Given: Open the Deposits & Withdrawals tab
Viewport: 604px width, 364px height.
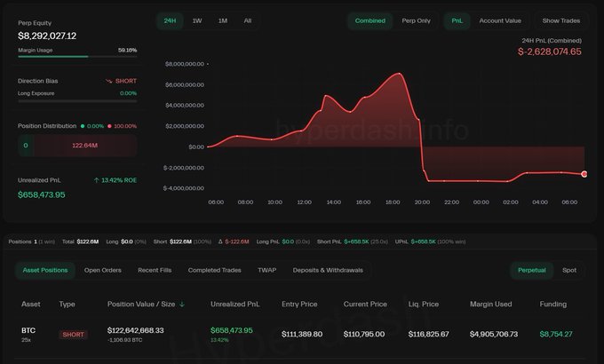Looking at the screenshot, I should pyautogui.click(x=328, y=270).
